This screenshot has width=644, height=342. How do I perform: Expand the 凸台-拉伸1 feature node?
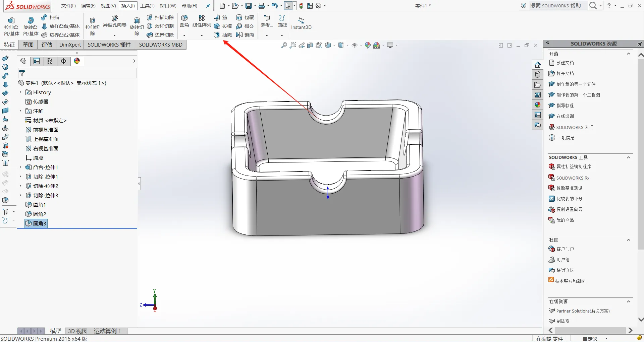20,167
